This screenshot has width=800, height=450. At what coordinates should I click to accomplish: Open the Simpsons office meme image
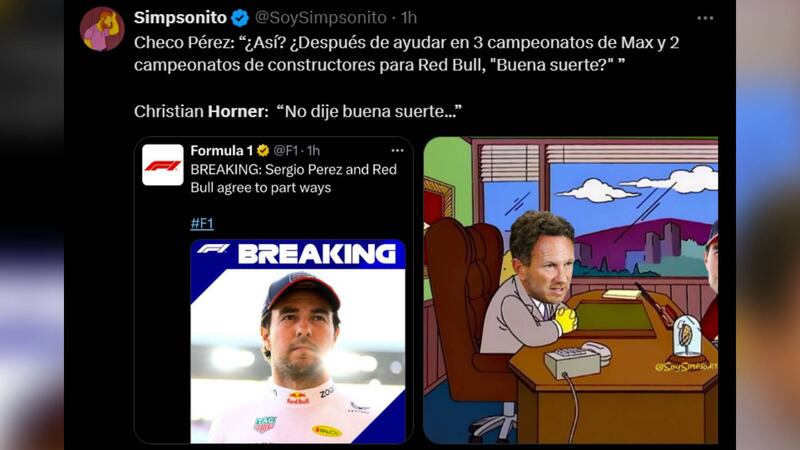570,290
